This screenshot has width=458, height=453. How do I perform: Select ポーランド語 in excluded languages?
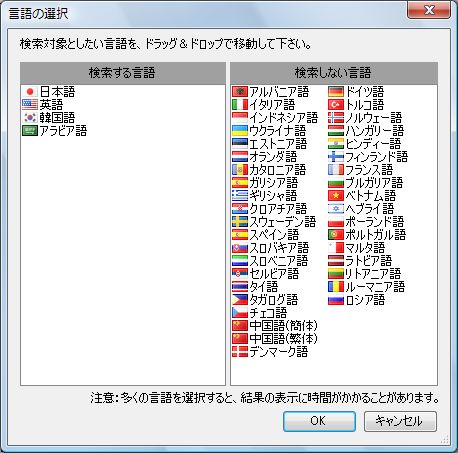point(366,222)
